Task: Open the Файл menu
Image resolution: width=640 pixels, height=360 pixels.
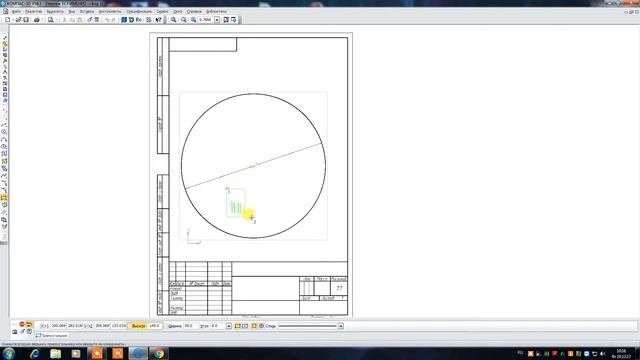Action: [x=16, y=11]
